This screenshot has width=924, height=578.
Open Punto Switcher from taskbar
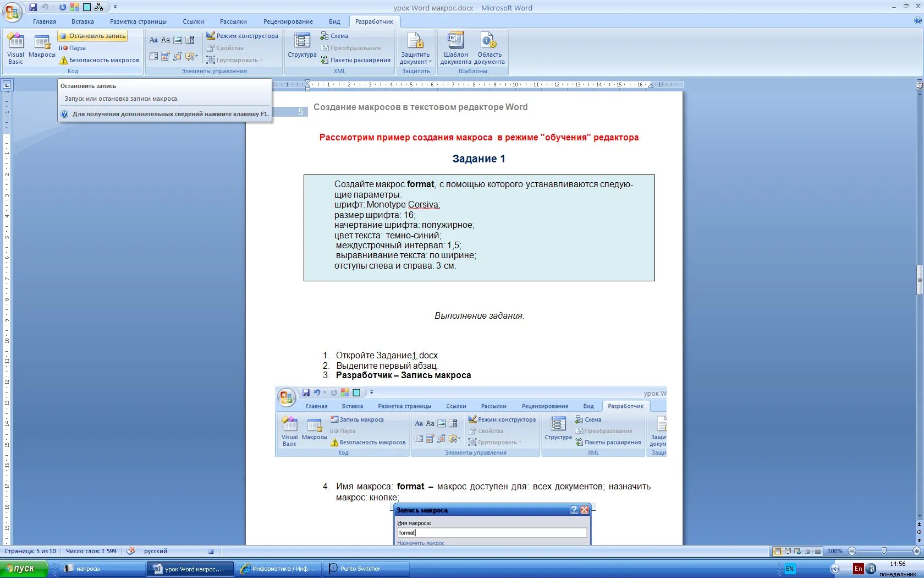367,569
